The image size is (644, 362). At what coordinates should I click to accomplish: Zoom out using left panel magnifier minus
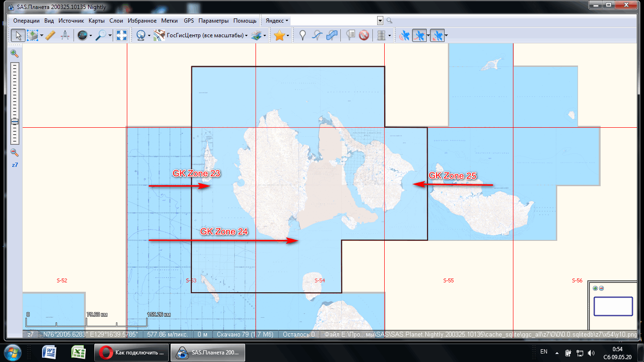(x=15, y=152)
